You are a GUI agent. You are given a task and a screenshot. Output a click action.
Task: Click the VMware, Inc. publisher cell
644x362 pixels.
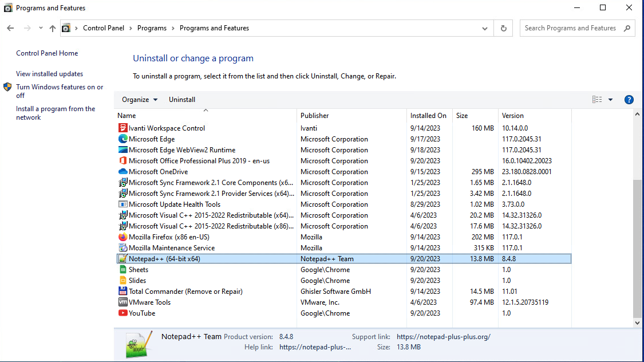[320, 302]
